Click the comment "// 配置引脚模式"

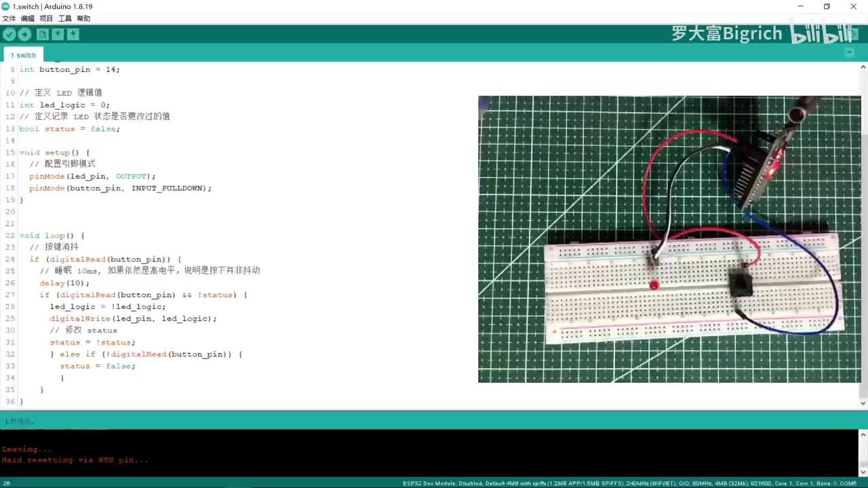(x=62, y=164)
